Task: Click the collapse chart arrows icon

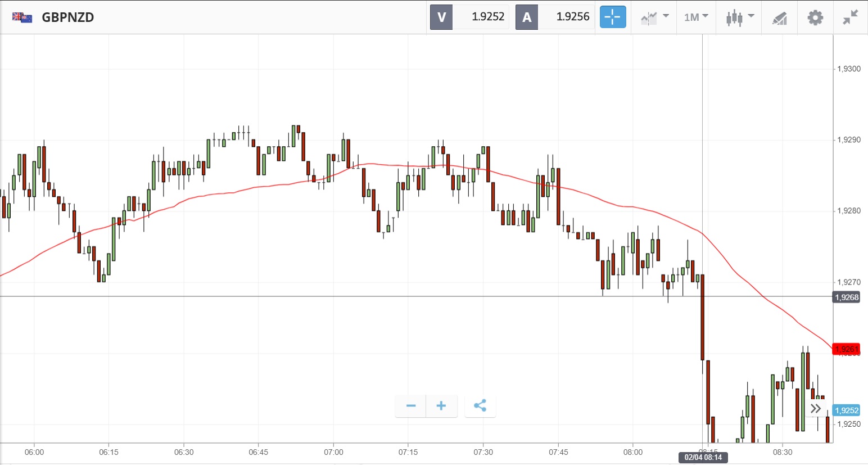Action: pyautogui.click(x=850, y=17)
